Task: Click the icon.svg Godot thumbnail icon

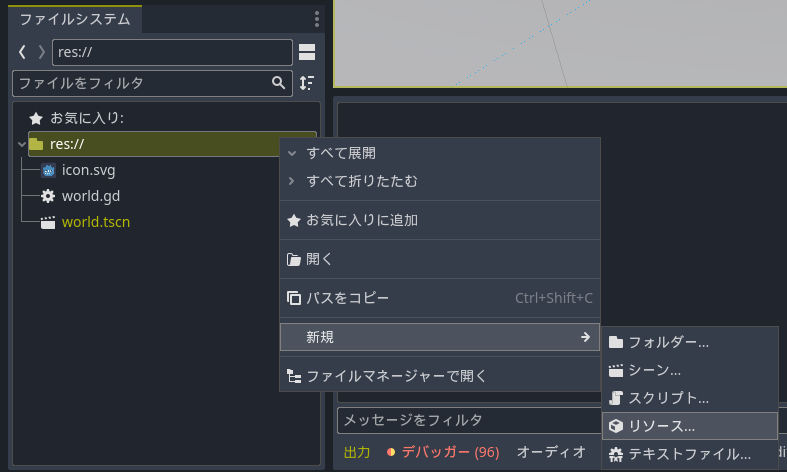Action: tap(48, 171)
